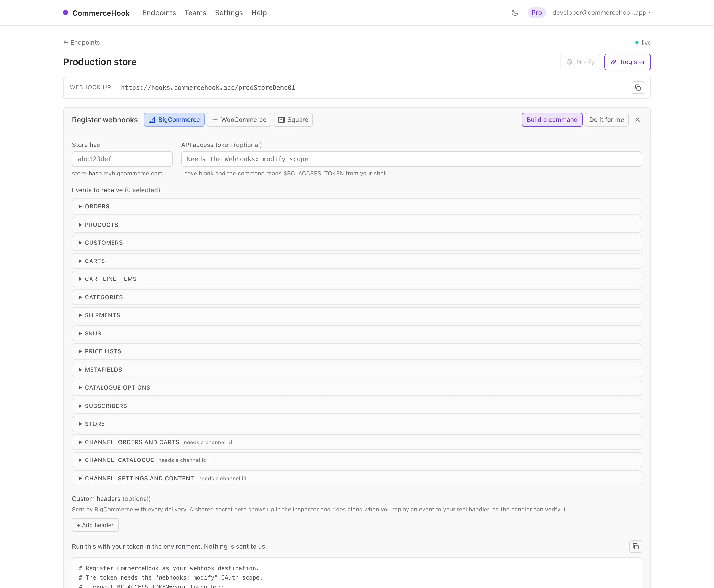Choose Build a command mode
This screenshot has height=588, width=714.
click(x=552, y=119)
